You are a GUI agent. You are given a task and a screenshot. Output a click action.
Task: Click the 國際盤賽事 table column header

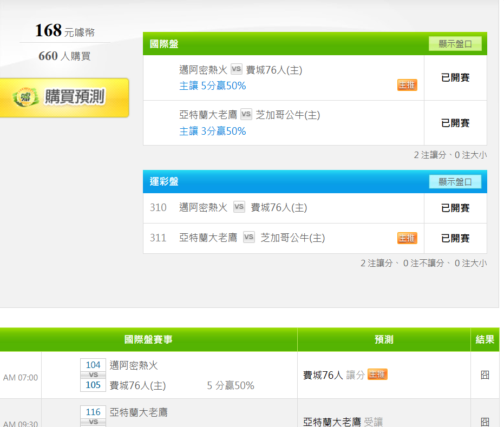[x=148, y=340]
